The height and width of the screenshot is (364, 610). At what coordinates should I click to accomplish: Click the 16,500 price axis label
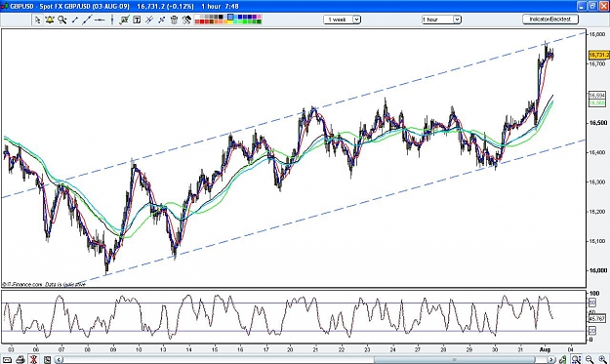pyautogui.click(x=597, y=123)
